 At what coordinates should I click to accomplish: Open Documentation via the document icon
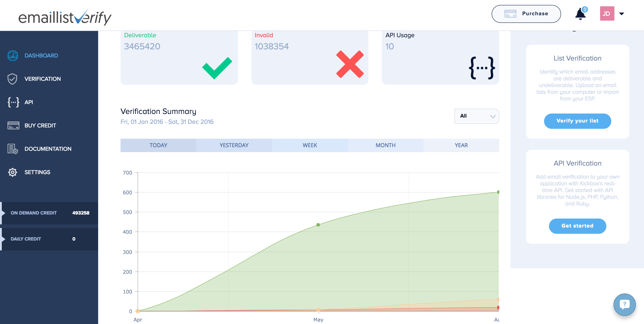click(x=13, y=149)
